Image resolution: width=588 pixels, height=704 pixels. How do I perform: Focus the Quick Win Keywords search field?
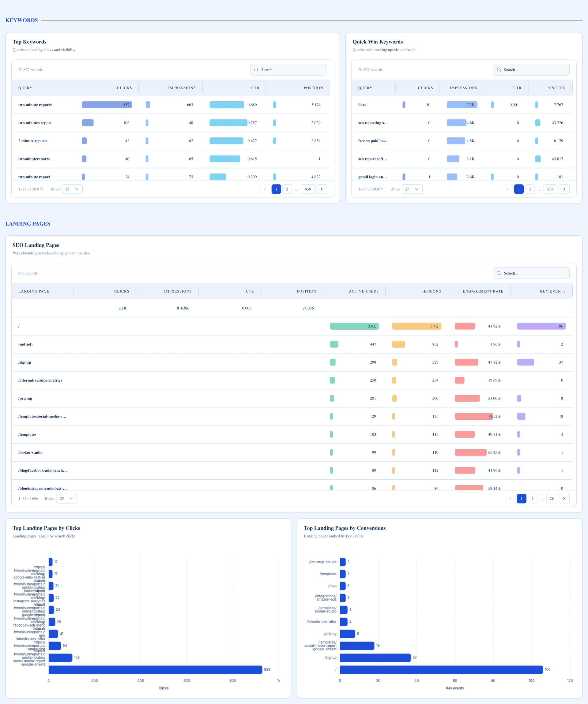531,70
